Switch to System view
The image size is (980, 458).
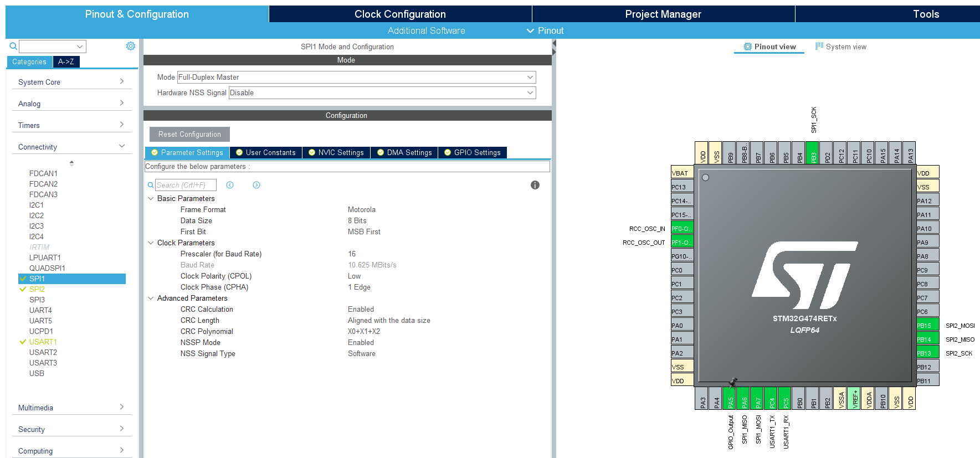[x=841, y=47]
